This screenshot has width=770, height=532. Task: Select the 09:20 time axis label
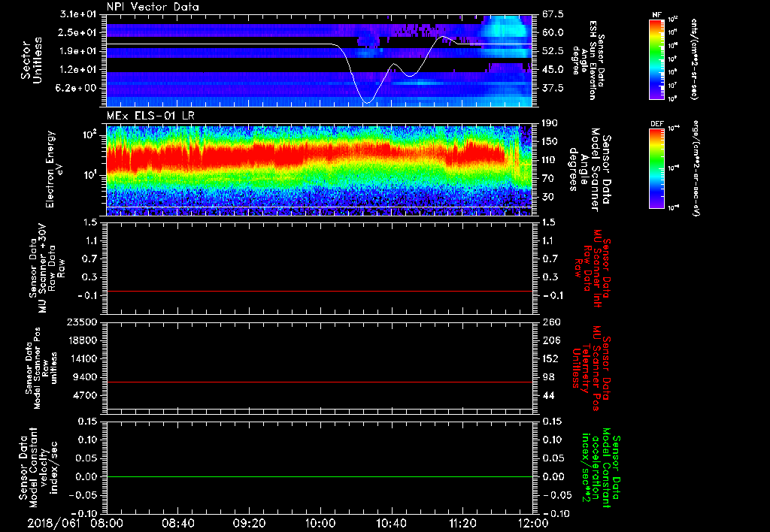pos(249,521)
